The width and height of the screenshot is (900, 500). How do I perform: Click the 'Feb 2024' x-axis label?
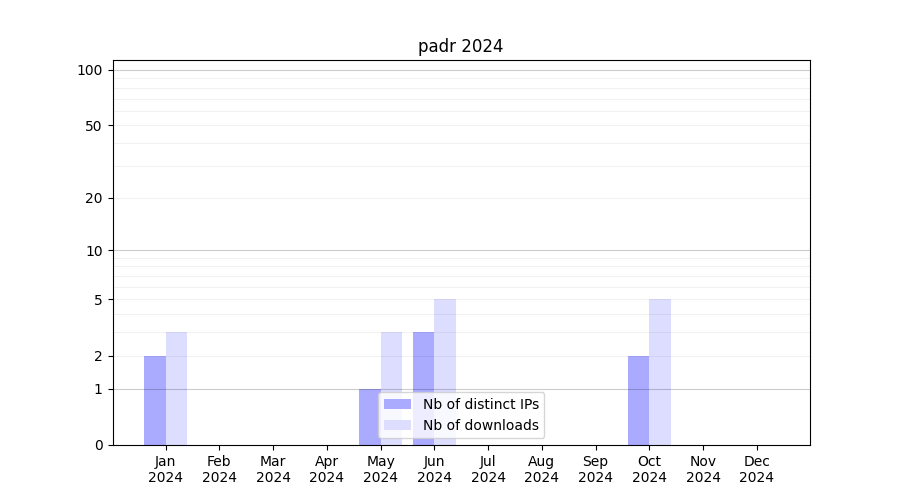coord(219,469)
